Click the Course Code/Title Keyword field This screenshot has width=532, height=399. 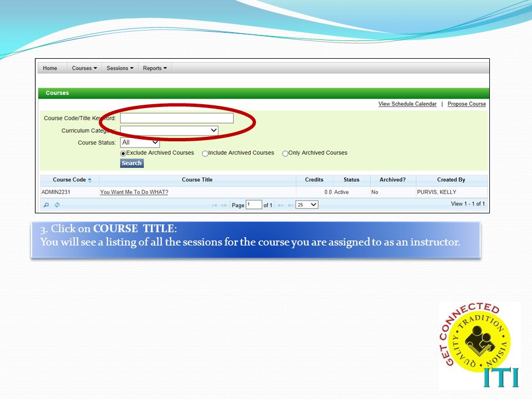pyautogui.click(x=177, y=118)
